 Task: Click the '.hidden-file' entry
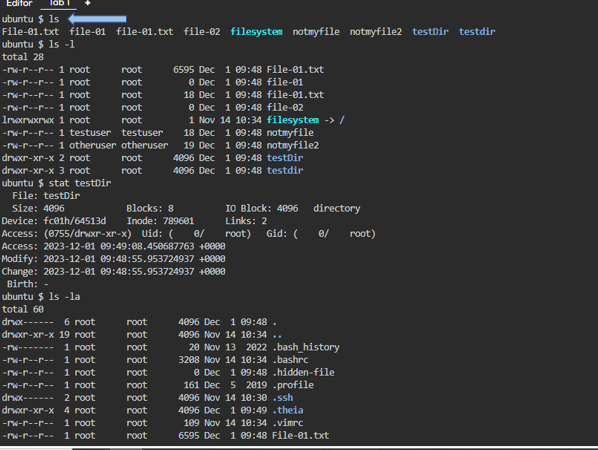(x=303, y=373)
